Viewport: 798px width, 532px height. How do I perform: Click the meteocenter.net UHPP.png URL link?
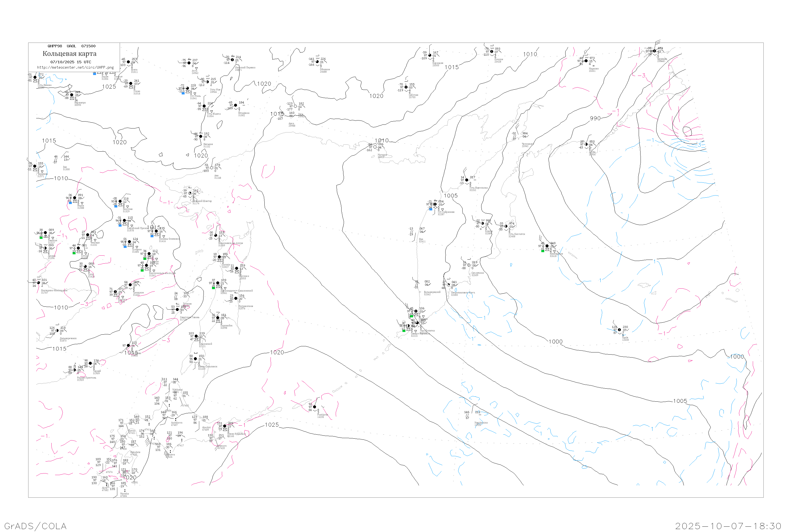click(x=75, y=68)
